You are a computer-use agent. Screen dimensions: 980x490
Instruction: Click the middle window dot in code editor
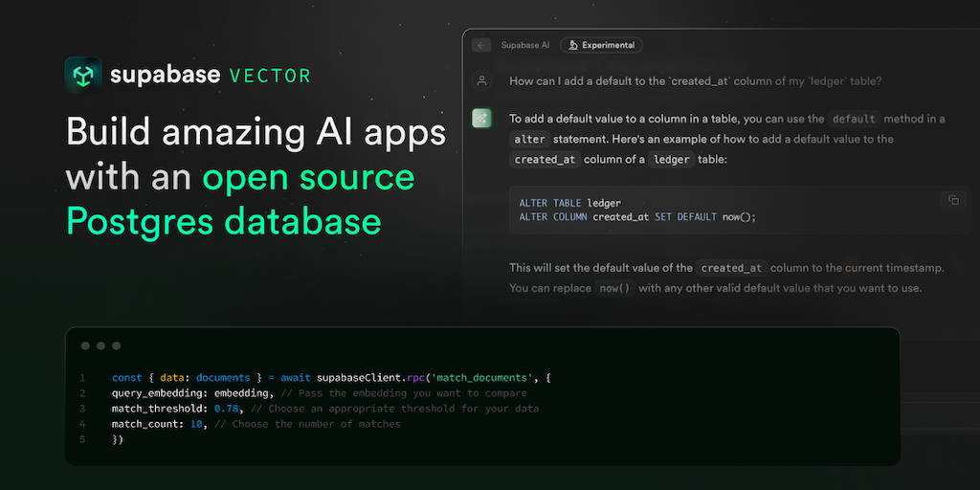pyautogui.click(x=100, y=345)
